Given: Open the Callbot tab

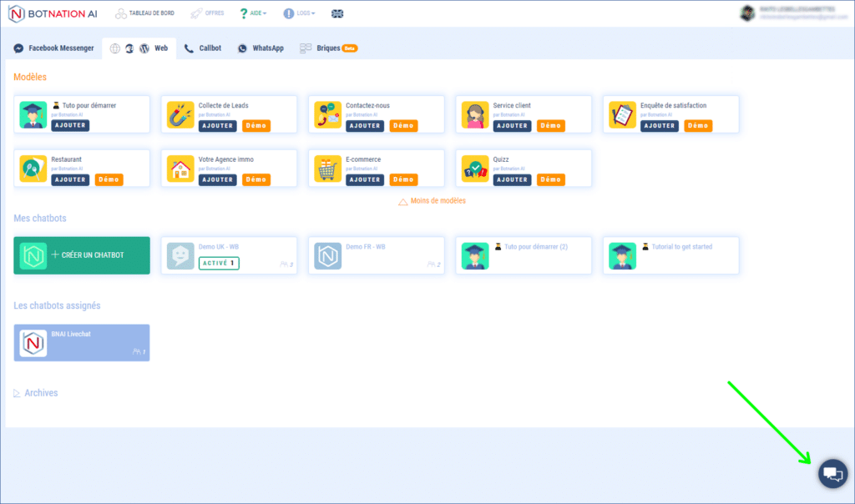Looking at the screenshot, I should tap(203, 48).
